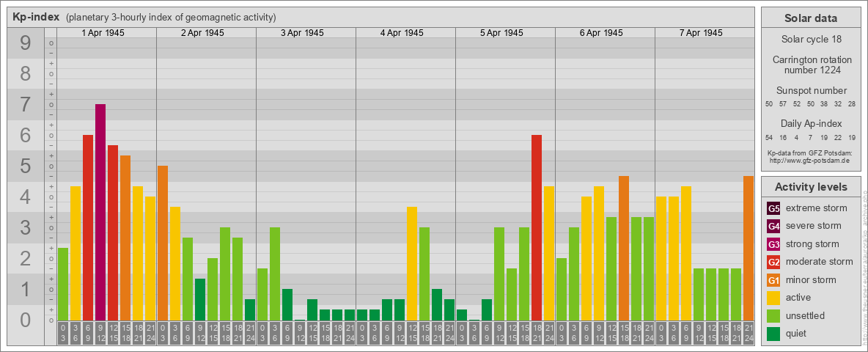
Task: Click the 21-24 hour label under 7 Apr
Action: click(x=749, y=334)
